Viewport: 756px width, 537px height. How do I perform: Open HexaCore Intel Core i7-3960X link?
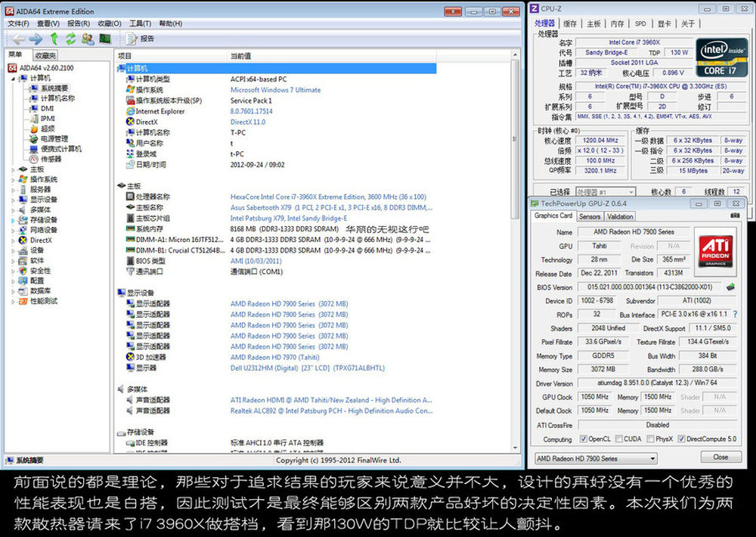pos(328,197)
